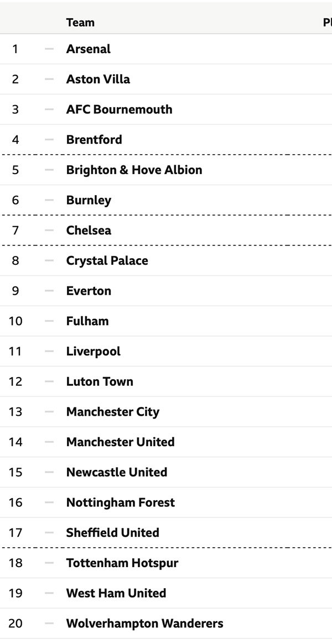Open the Liverpool team link
Screen dimensions: 332x644
93,351
